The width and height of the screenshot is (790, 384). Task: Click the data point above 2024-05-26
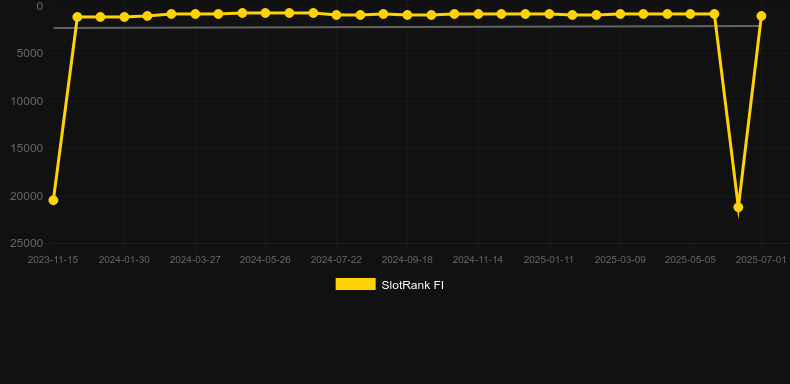coord(266,13)
